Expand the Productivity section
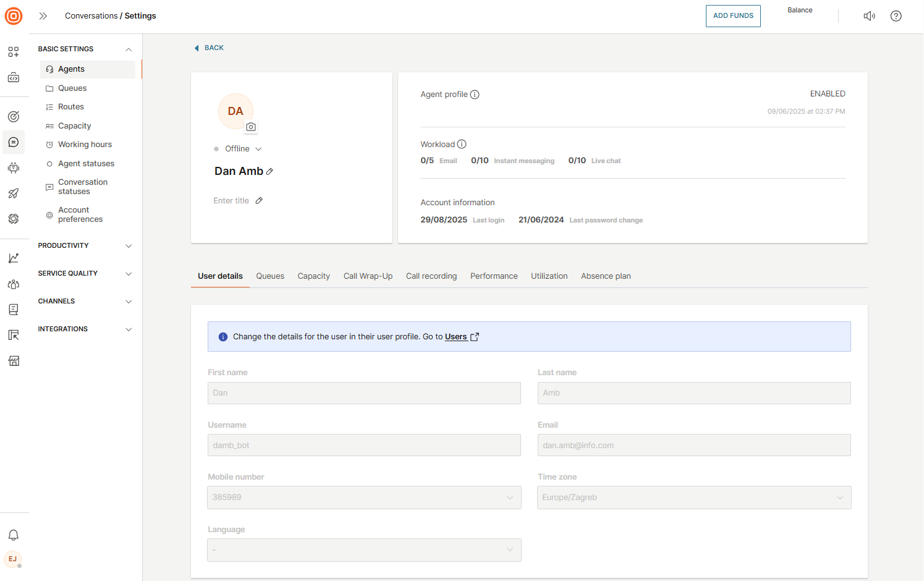 coord(85,246)
